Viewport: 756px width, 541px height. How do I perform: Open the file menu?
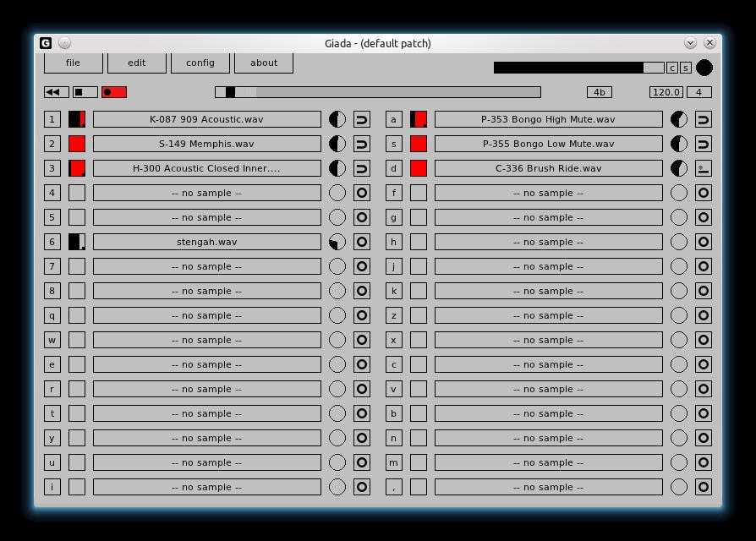point(74,63)
